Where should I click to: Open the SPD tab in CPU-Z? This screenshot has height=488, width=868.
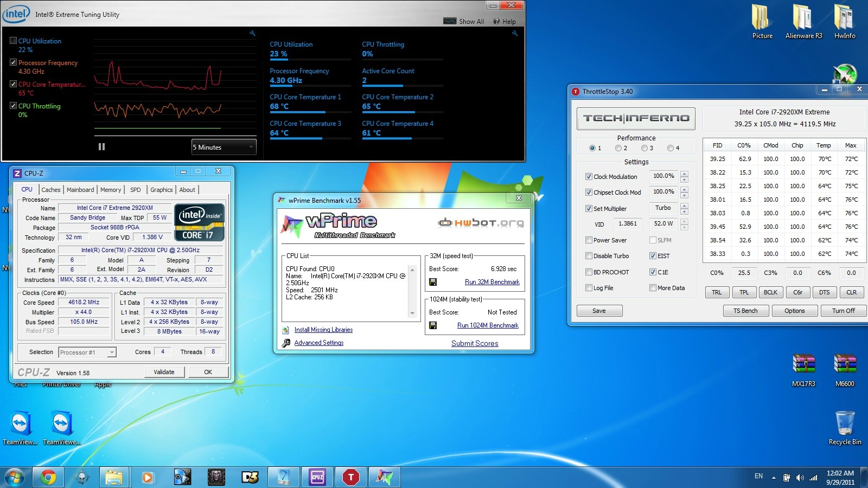pyautogui.click(x=136, y=190)
